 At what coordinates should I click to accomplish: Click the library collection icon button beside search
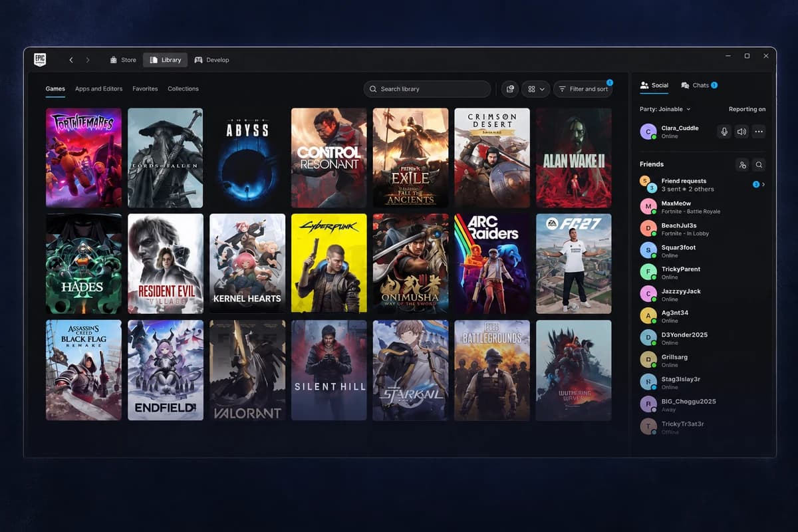tap(509, 88)
